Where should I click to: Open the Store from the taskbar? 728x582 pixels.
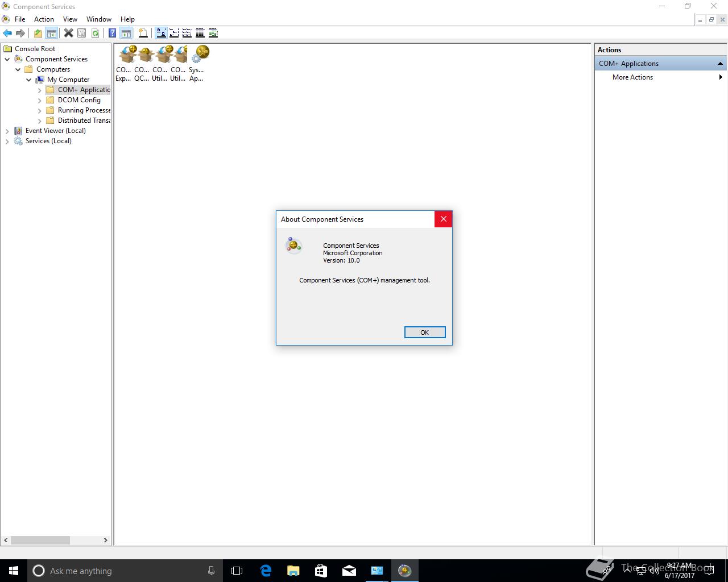point(321,571)
